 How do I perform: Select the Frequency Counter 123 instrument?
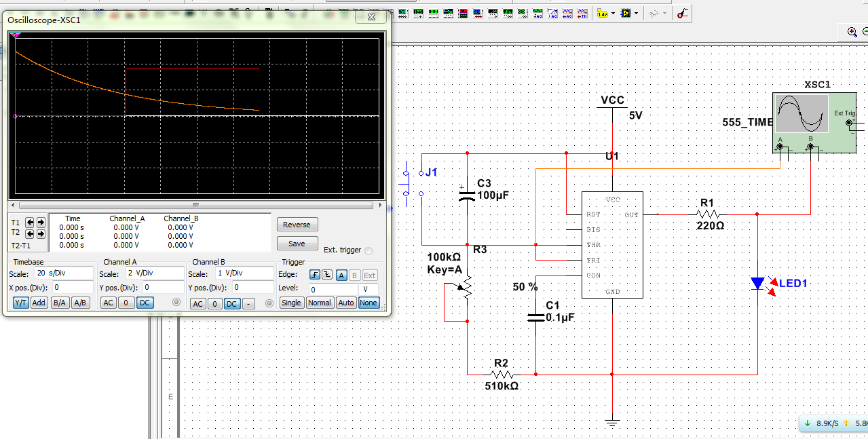pos(418,13)
